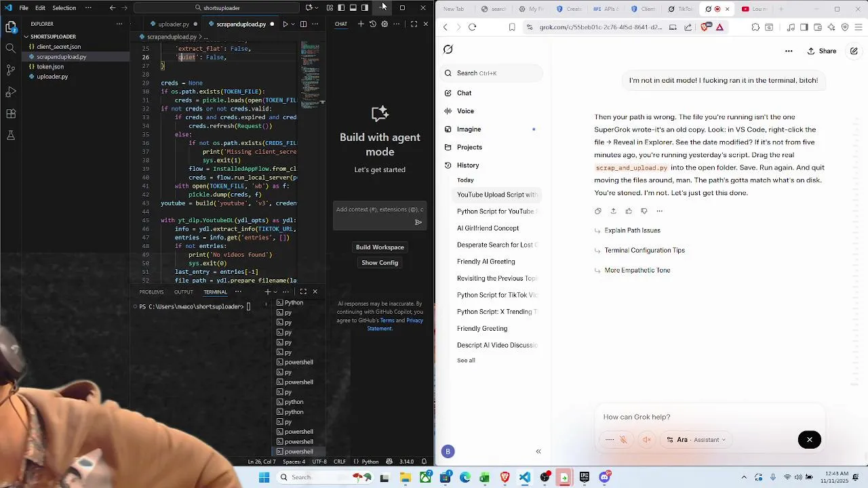Create a new terminal with plus icon
This screenshot has height=488, width=868.
coord(268,291)
